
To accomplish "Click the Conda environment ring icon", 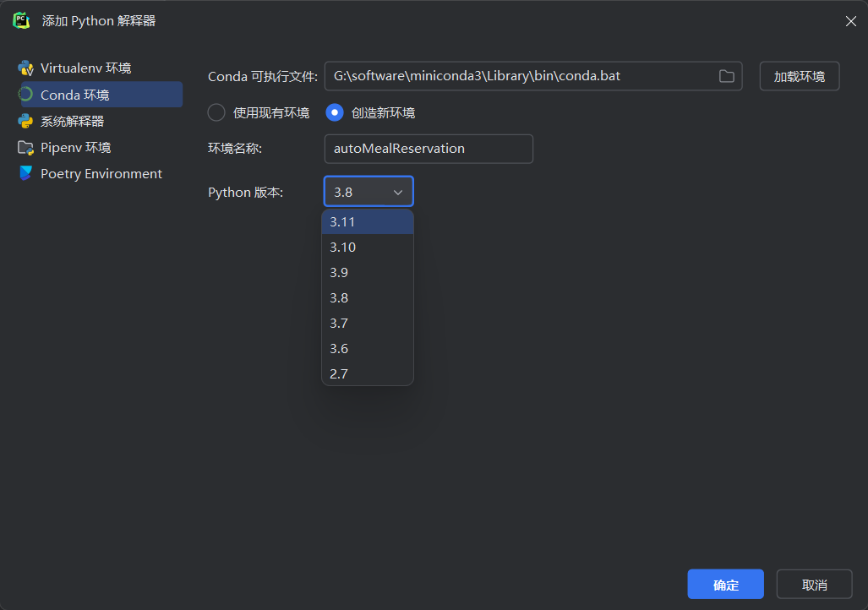I will (25, 95).
